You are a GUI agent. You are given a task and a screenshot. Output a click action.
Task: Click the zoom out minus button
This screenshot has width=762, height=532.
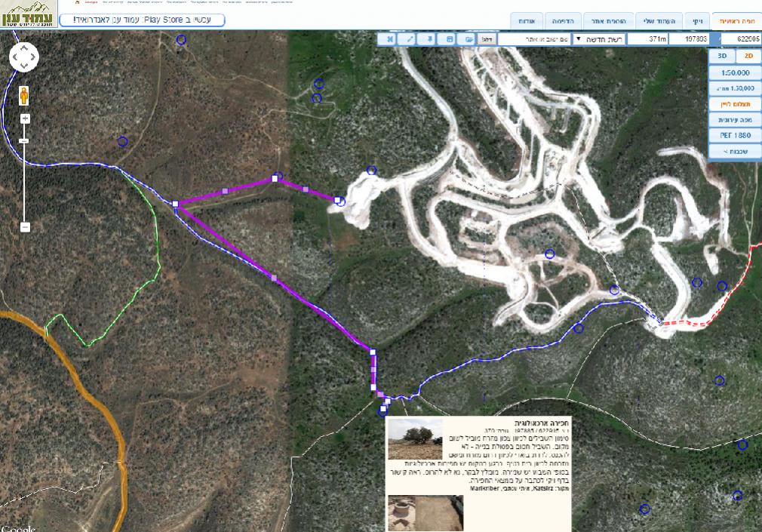25,226
